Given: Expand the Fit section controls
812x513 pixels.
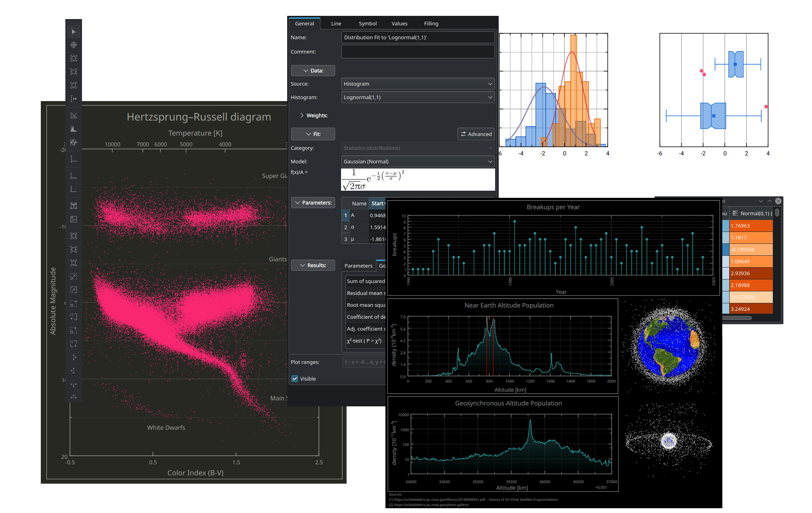Looking at the screenshot, I should [x=313, y=134].
